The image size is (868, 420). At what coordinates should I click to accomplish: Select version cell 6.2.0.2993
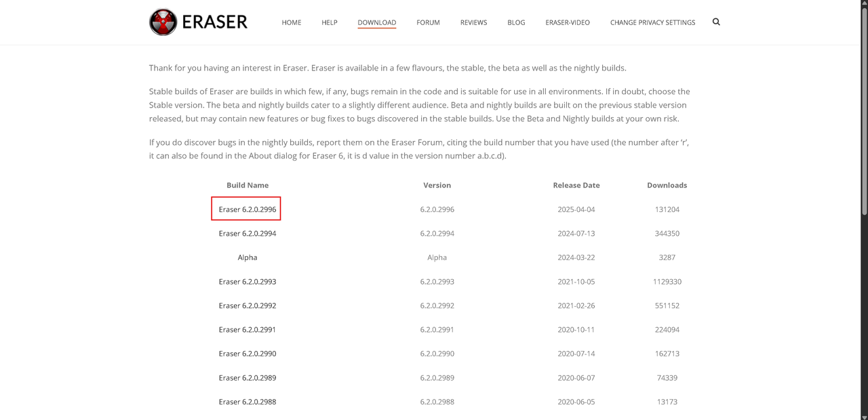[437, 281]
